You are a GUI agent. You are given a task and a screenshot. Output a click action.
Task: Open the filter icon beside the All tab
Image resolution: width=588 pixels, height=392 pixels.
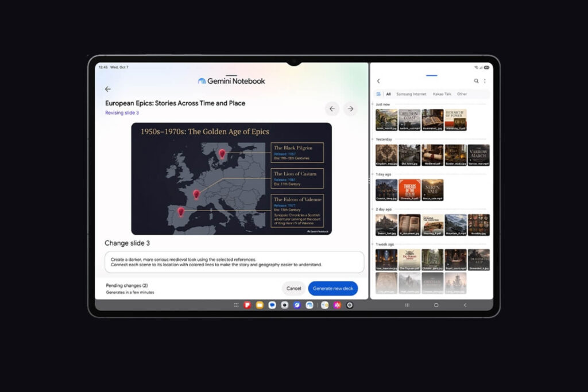pyautogui.click(x=378, y=94)
